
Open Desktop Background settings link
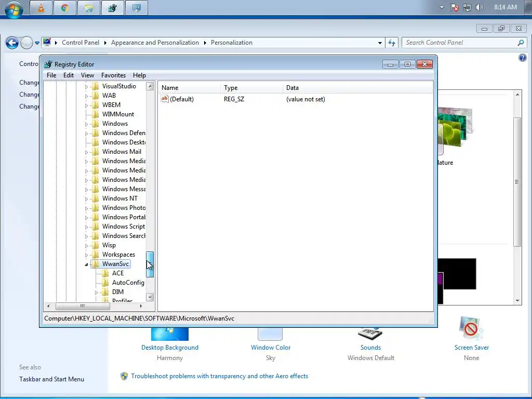tap(170, 348)
